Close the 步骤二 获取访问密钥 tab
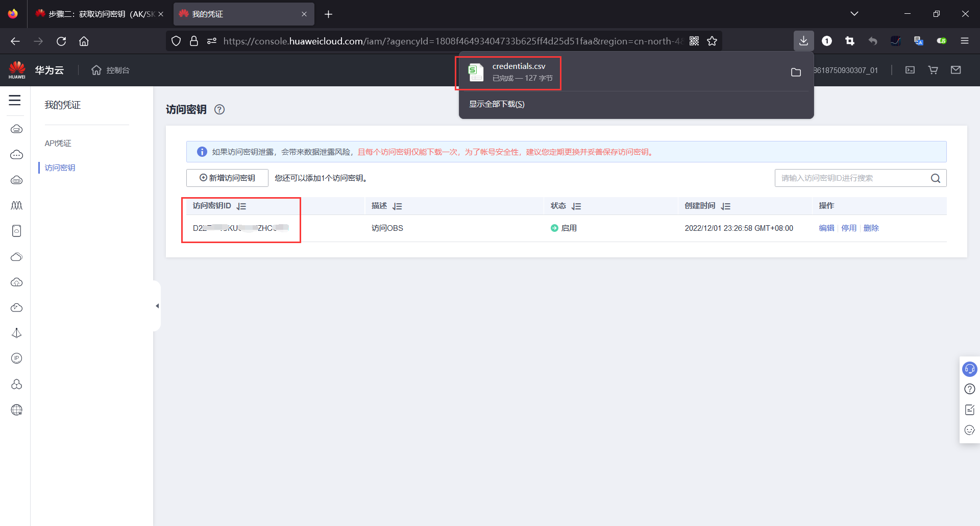The height and width of the screenshot is (526, 980). coord(161,14)
